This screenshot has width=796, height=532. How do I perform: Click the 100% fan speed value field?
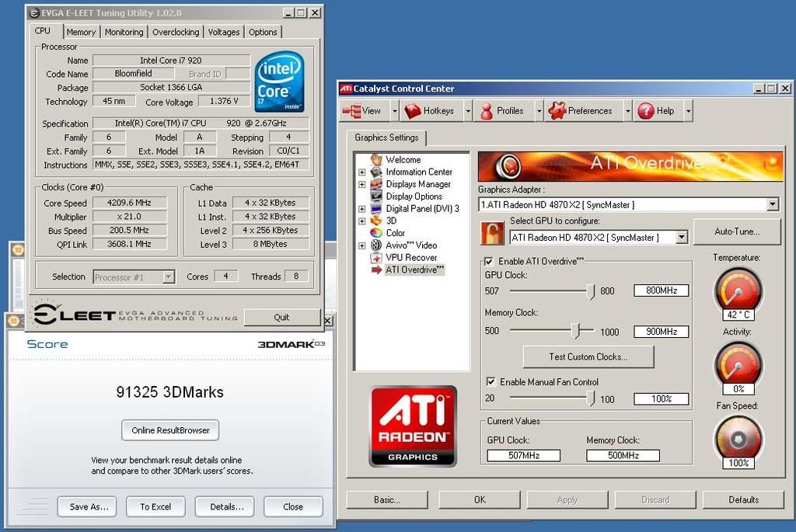pos(661,399)
